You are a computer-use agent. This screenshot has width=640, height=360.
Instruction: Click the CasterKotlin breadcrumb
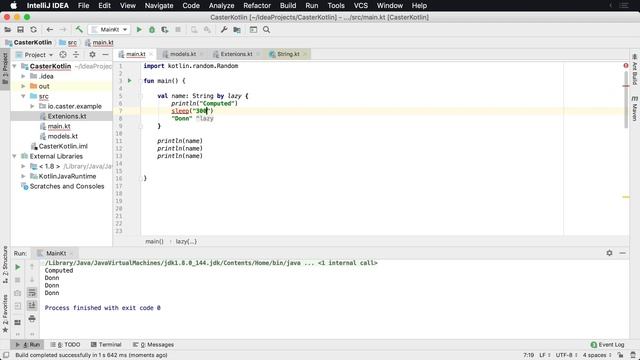pos(29,42)
